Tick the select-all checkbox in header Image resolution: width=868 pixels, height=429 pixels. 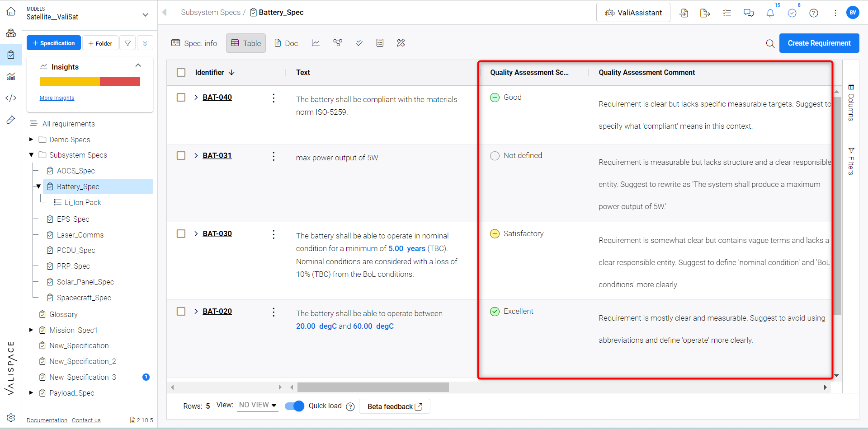(181, 73)
